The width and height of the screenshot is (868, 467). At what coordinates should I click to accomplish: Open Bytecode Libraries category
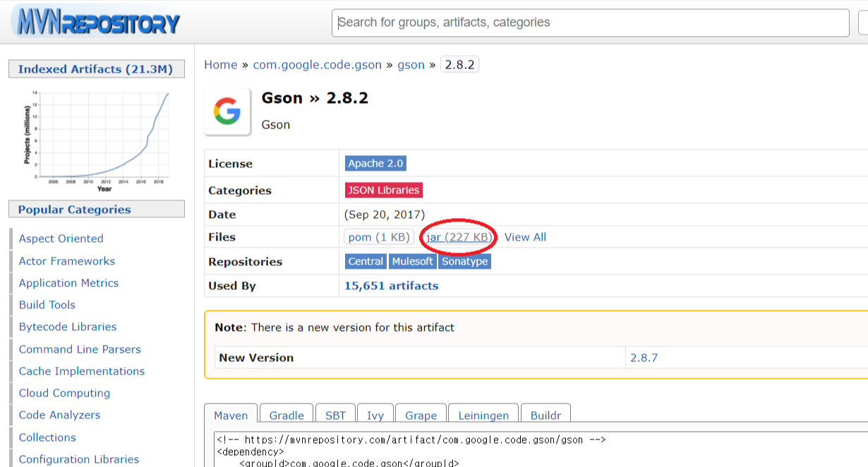68,327
